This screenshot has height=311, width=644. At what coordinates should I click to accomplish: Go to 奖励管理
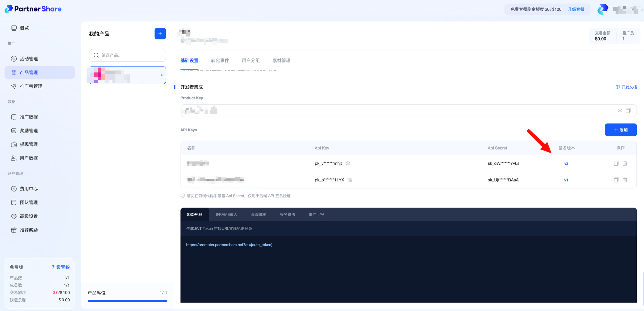40,131
